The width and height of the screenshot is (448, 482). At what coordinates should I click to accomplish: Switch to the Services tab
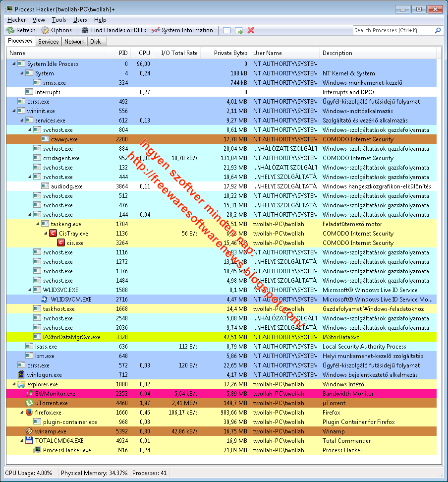tap(48, 42)
